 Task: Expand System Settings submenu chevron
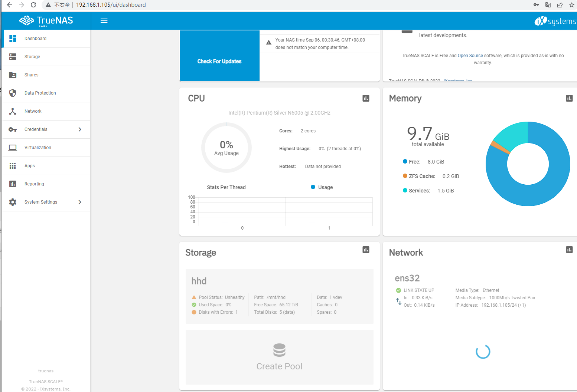(80, 202)
